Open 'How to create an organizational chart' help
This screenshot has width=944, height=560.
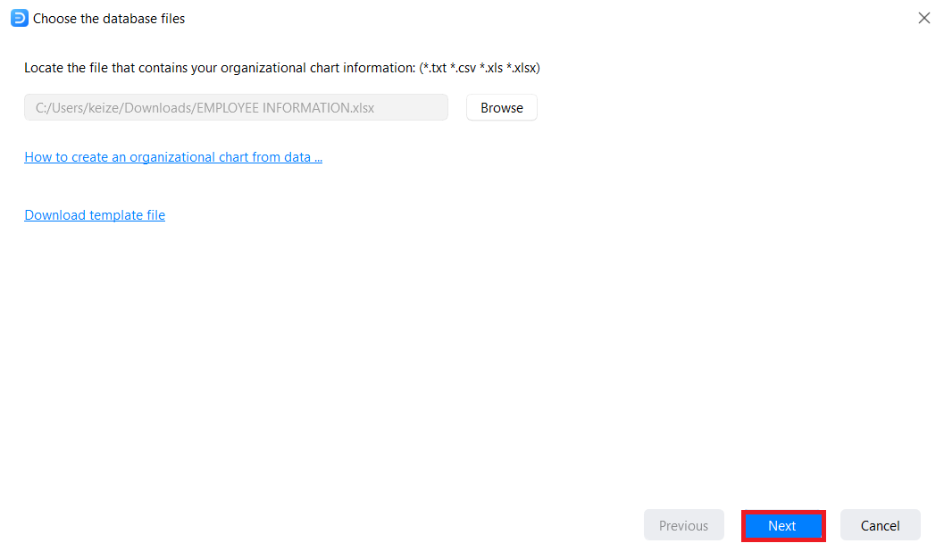(173, 157)
